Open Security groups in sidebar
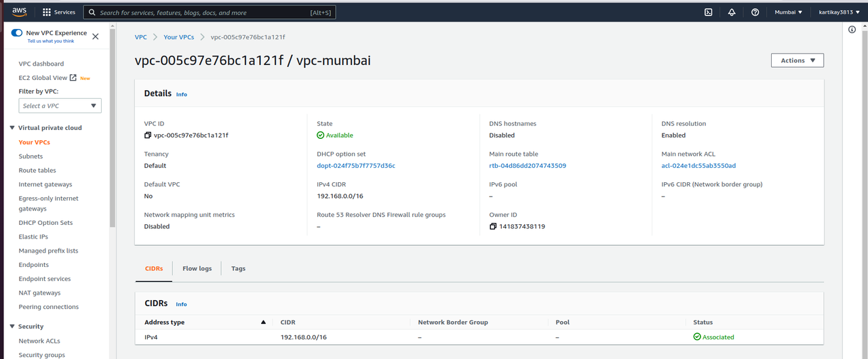This screenshot has height=359, width=868. pos(42,355)
